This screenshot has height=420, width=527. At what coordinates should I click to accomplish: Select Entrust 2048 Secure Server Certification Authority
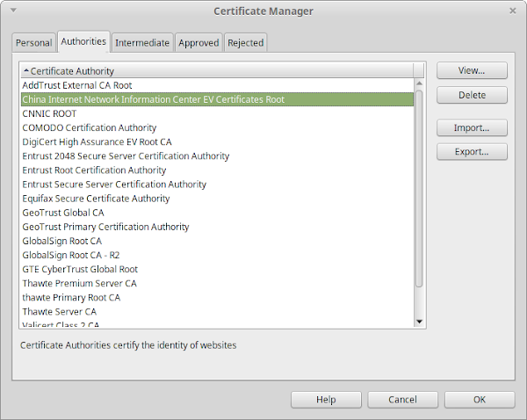click(x=217, y=156)
